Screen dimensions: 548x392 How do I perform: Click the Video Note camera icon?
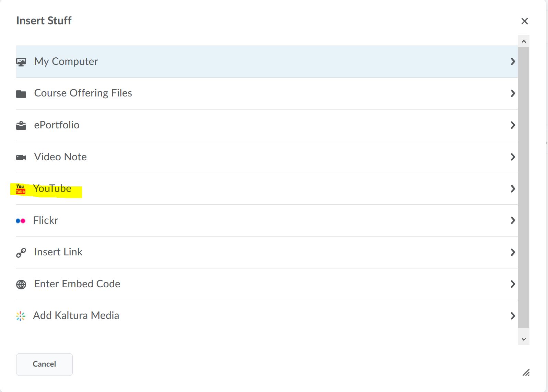click(21, 158)
